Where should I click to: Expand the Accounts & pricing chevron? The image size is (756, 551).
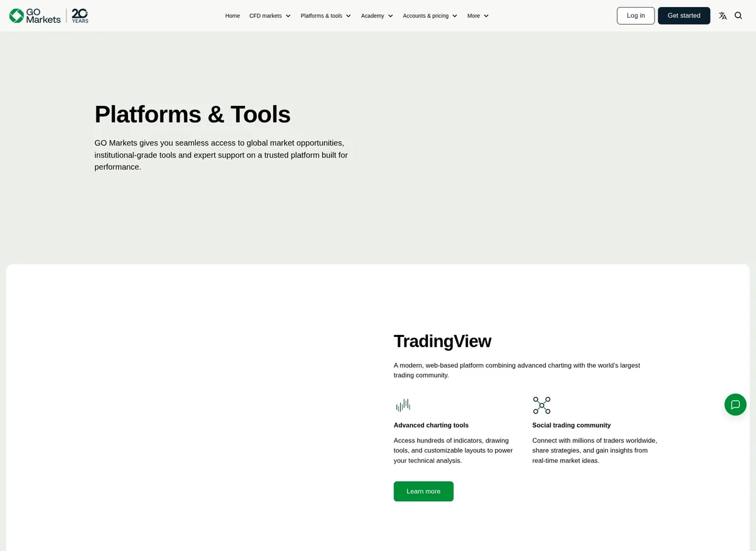click(455, 16)
